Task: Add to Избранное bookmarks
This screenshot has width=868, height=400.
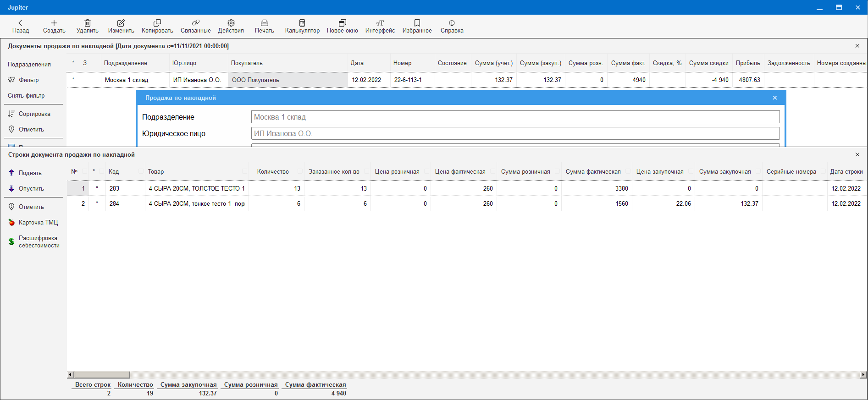Action: pyautogui.click(x=417, y=27)
